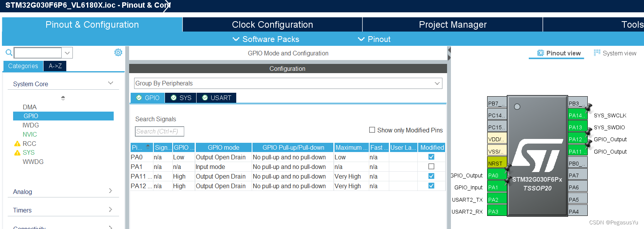This screenshot has width=644, height=229.
Task: Click the search magnifier icon
Action: point(9,53)
